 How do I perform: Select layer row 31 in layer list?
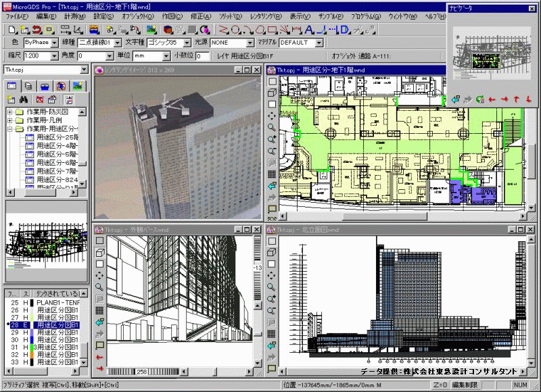click(47, 347)
